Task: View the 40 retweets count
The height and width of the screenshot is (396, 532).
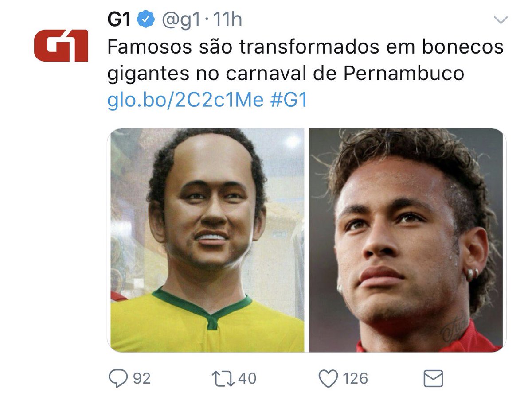Action: (247, 379)
